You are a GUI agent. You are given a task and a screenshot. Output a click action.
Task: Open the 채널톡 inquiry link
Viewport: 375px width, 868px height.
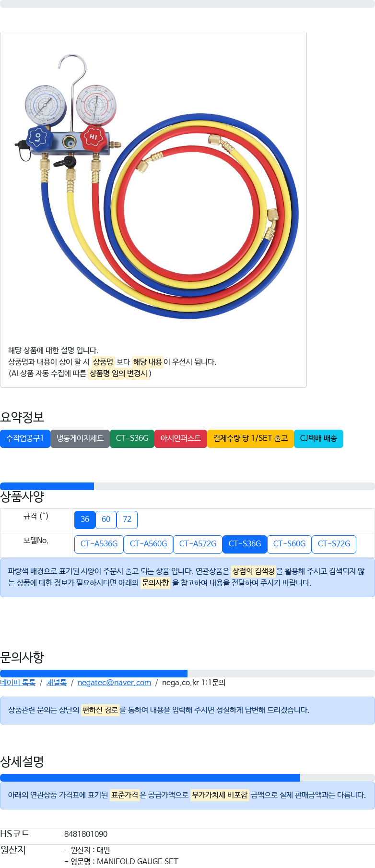[57, 683]
